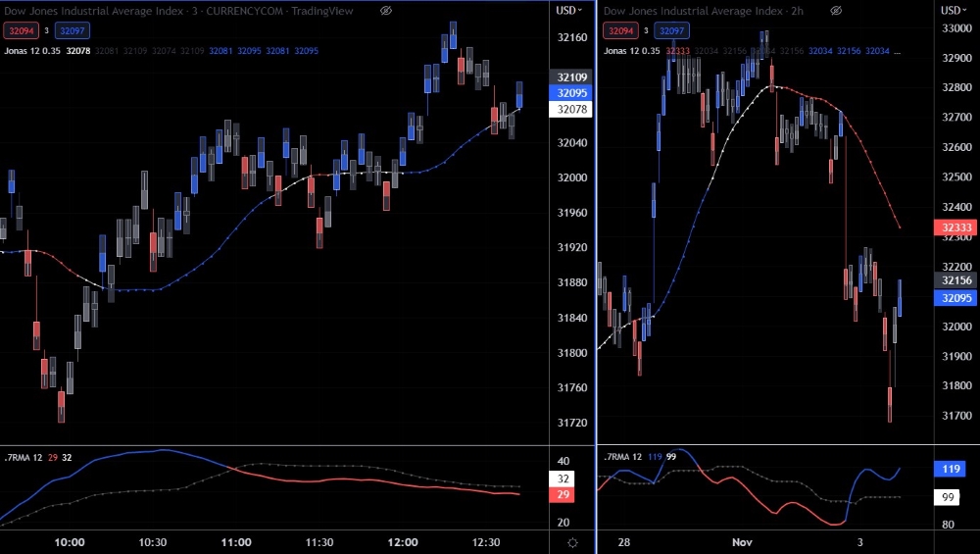Click the white 32 value label on the 3-minute indicator scale
This screenshot has width=980, height=554.
[x=563, y=478]
